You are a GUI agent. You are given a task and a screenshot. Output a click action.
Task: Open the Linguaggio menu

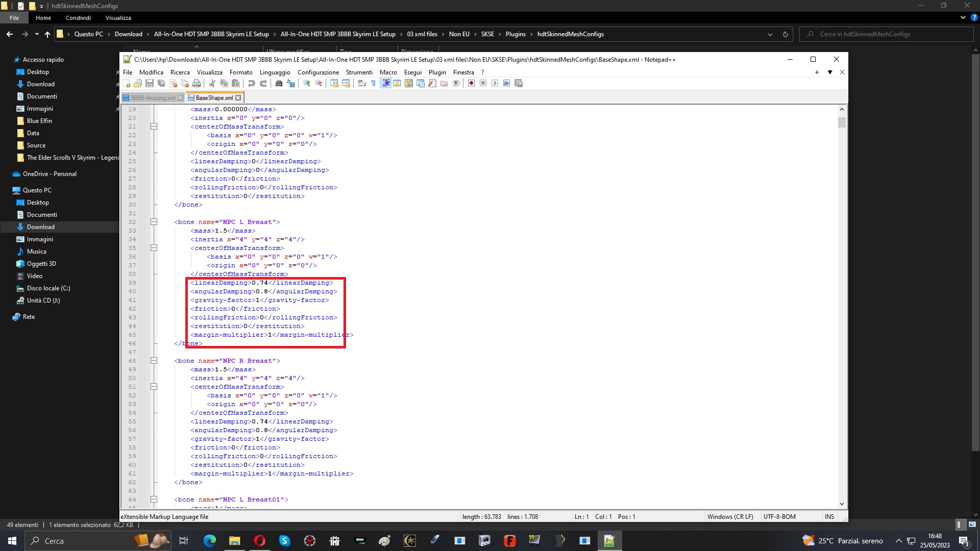tap(275, 72)
